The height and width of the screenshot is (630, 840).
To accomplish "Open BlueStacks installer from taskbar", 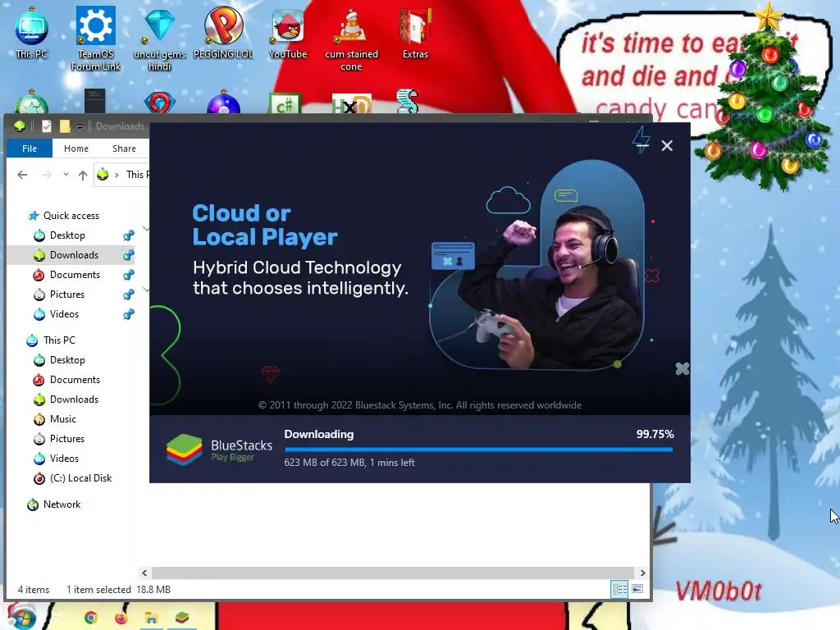I will click(x=182, y=618).
